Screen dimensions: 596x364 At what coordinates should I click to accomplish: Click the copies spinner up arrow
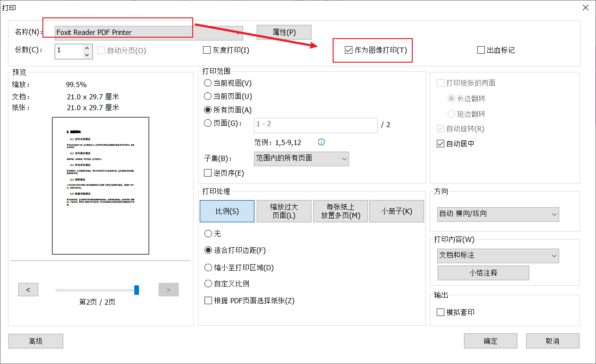click(87, 47)
